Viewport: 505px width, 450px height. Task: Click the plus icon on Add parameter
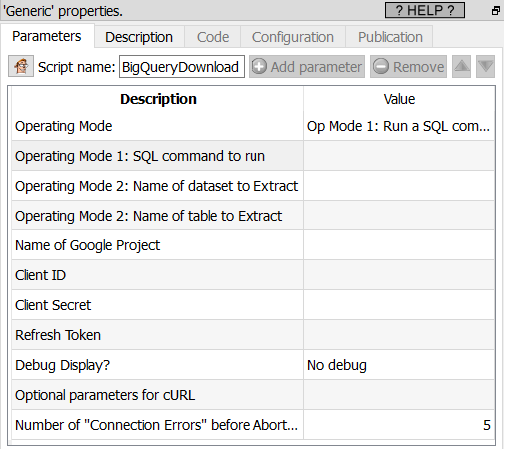click(259, 66)
